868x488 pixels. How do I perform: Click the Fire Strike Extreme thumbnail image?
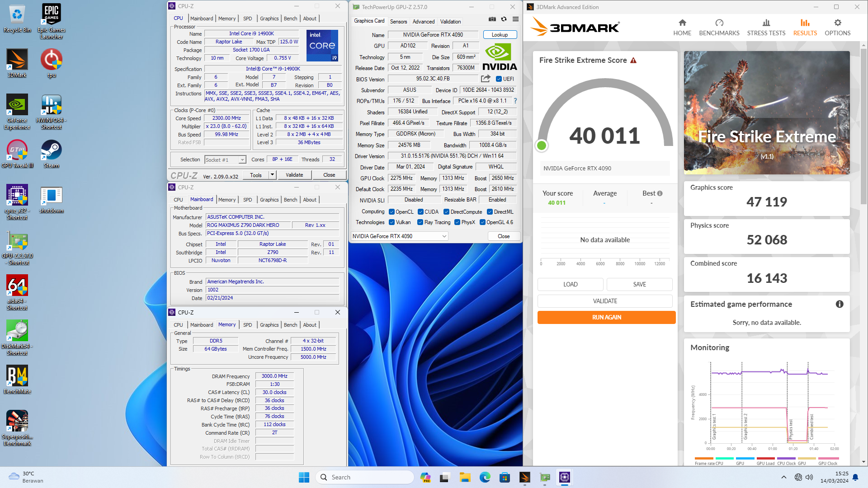[767, 113]
